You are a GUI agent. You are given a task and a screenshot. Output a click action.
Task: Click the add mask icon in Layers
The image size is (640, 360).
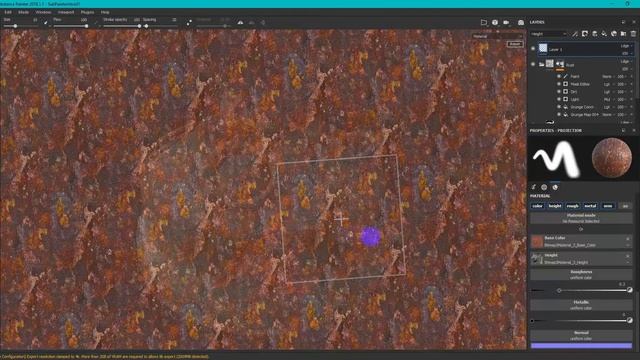[585, 34]
